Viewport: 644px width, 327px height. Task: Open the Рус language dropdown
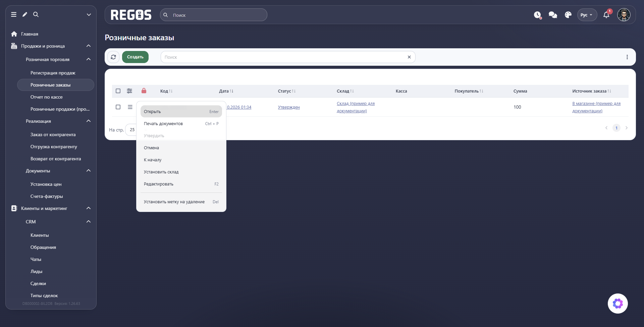pos(587,15)
